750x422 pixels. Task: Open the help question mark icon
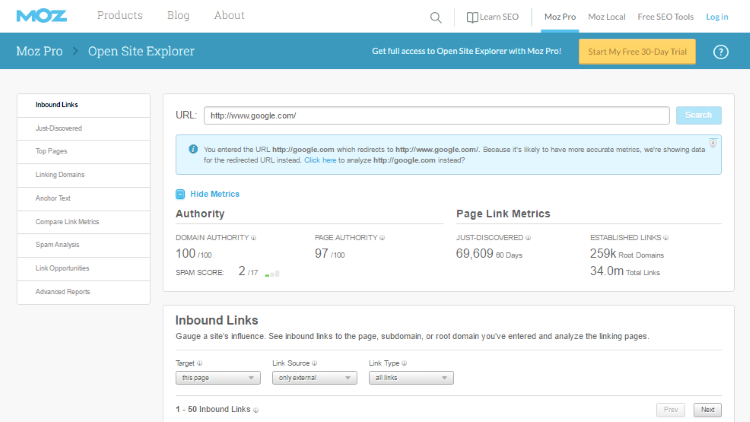pos(720,52)
